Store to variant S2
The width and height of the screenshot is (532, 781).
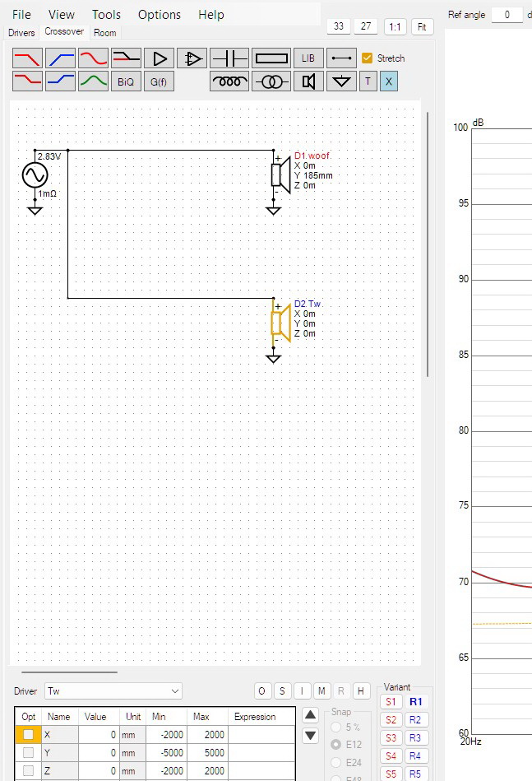(x=391, y=720)
